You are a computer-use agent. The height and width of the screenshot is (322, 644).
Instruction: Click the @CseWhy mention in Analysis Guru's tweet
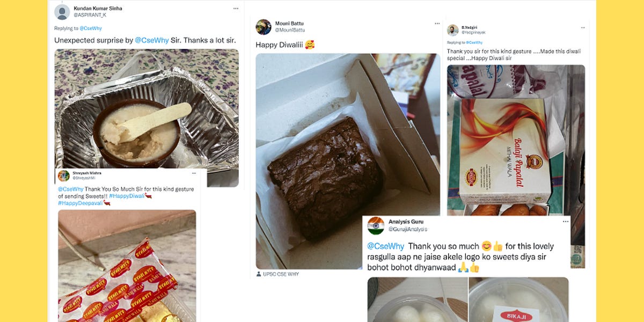click(x=385, y=246)
